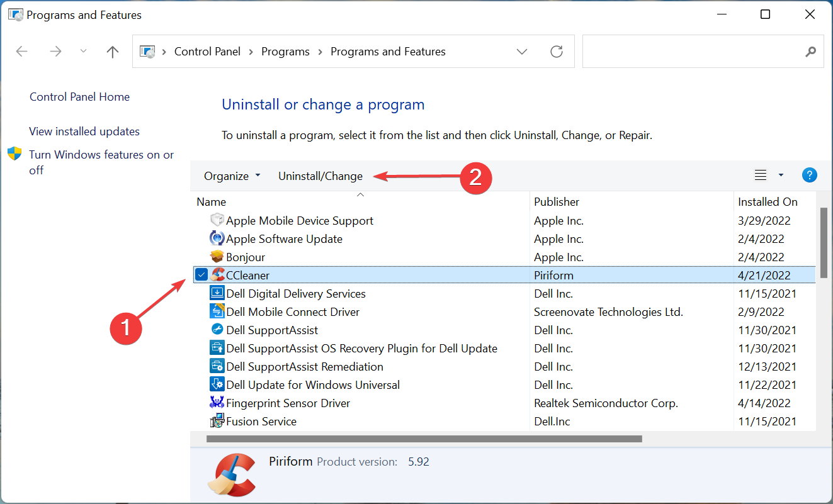Open the More view options arrow

point(781,176)
